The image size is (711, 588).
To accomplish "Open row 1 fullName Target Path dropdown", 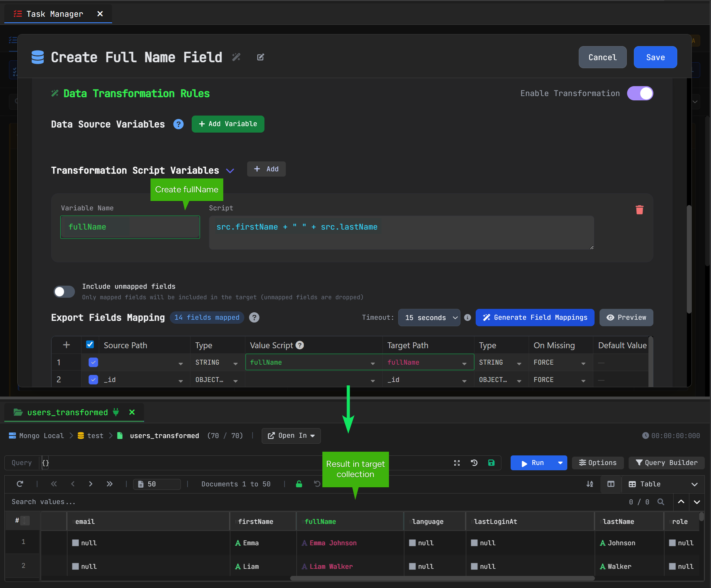I will click(x=464, y=364).
